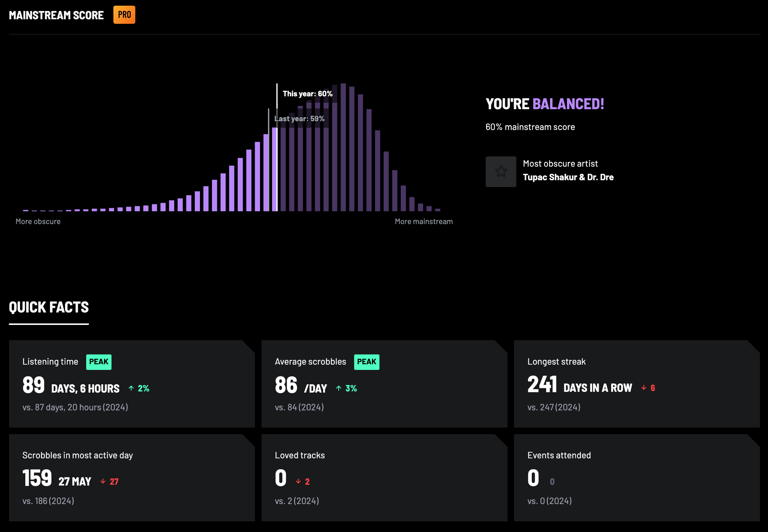Click the Mainstream Score section heading
768x532 pixels.
pos(56,15)
